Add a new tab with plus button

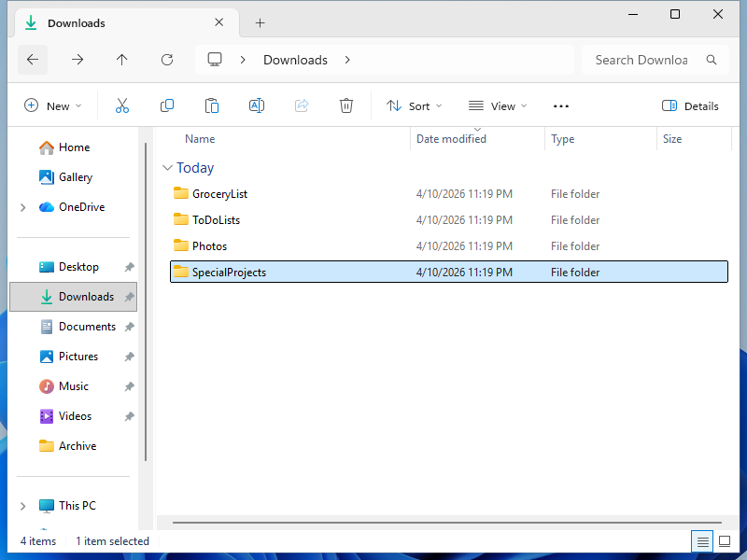pos(260,22)
